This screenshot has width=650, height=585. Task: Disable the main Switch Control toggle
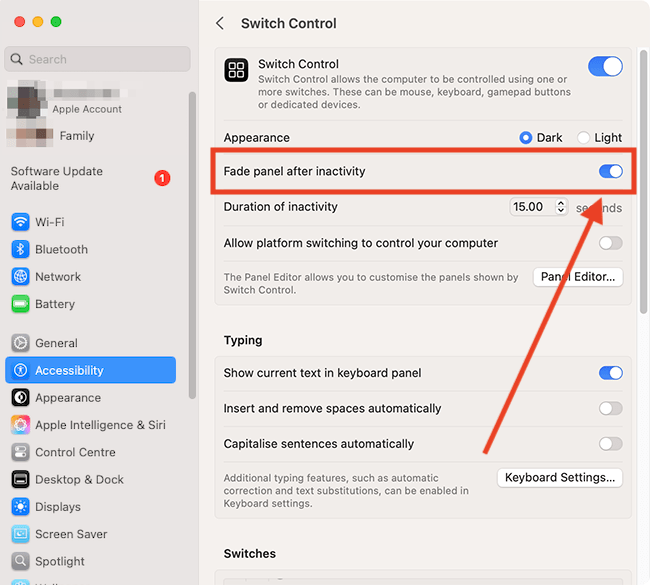tap(605, 66)
